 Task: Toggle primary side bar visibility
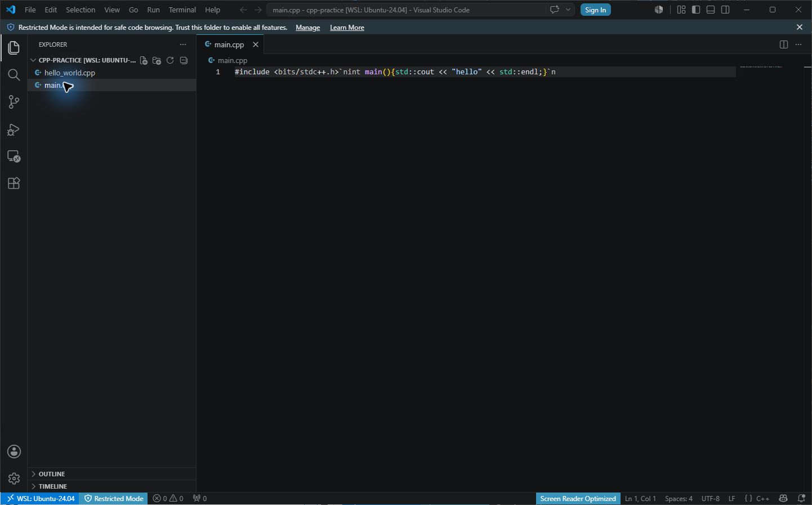pos(696,10)
